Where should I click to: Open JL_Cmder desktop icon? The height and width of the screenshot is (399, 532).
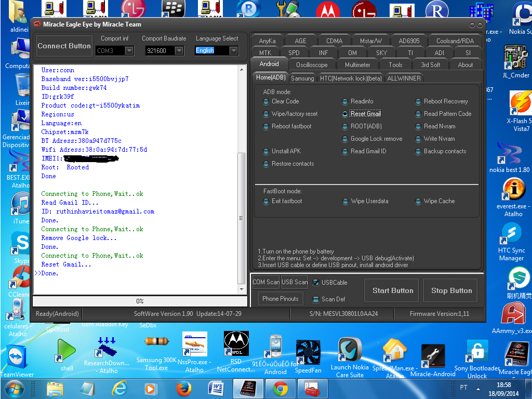tap(516, 61)
